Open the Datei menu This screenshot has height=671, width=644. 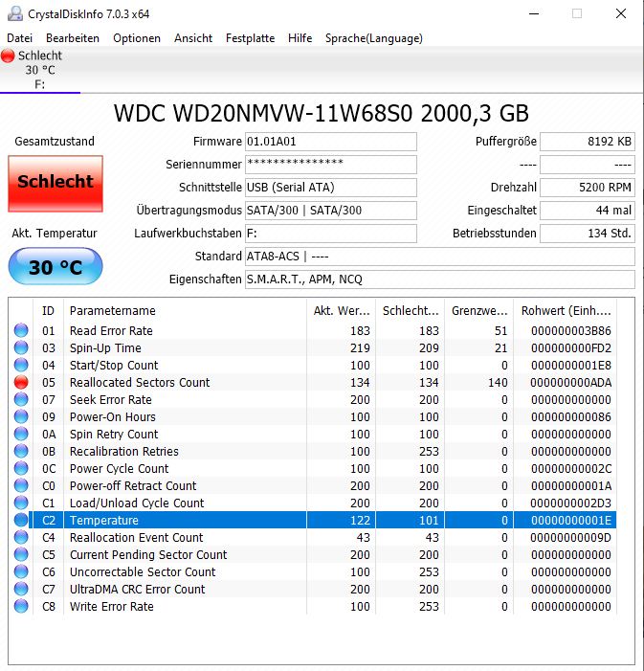(20, 38)
